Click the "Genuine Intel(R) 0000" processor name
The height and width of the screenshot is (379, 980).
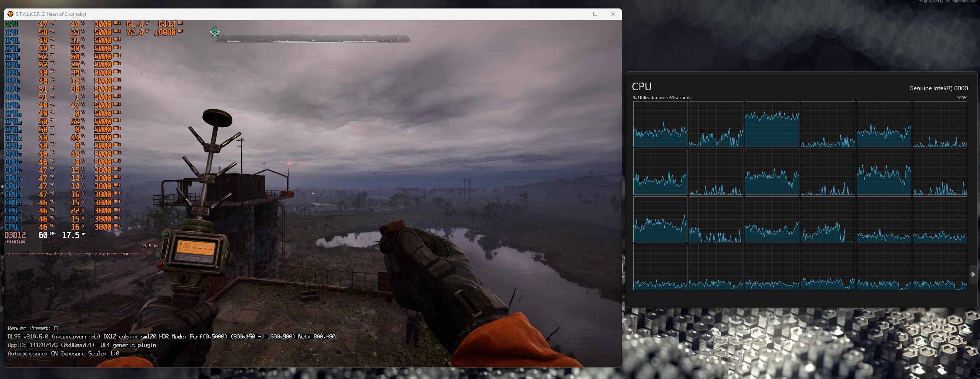tap(938, 88)
